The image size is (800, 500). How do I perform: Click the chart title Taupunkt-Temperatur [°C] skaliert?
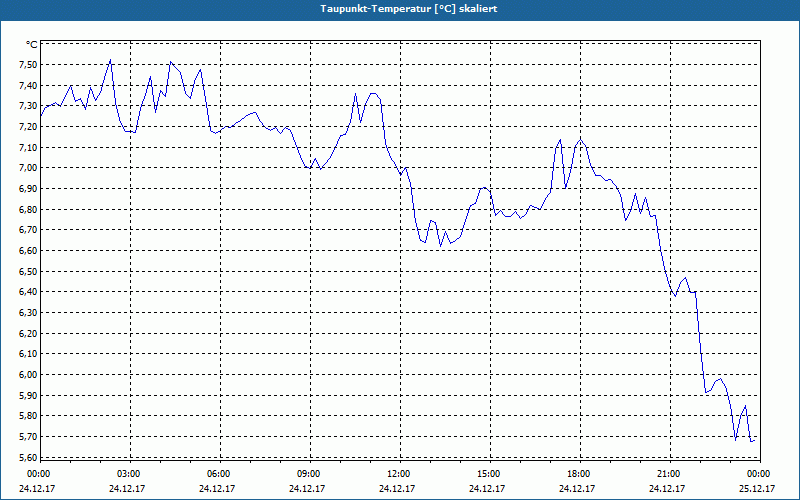tap(409, 9)
